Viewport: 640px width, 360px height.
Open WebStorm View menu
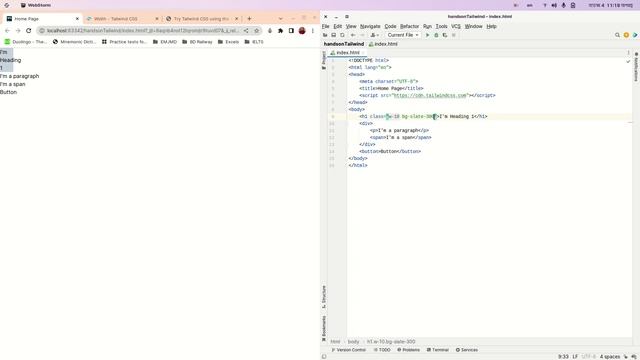[351, 26]
